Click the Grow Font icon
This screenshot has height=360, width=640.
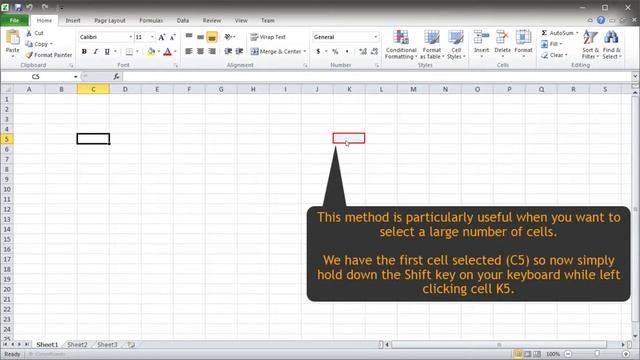click(162, 37)
